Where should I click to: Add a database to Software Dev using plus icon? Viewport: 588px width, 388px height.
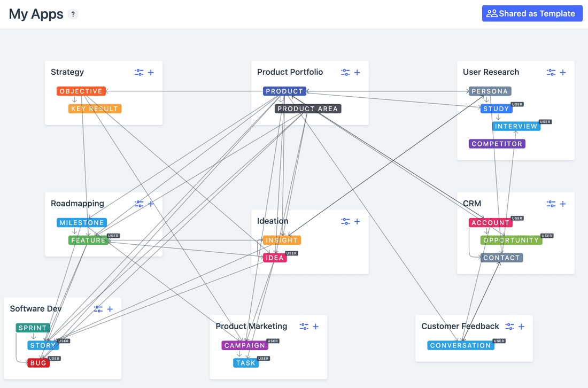pos(110,309)
